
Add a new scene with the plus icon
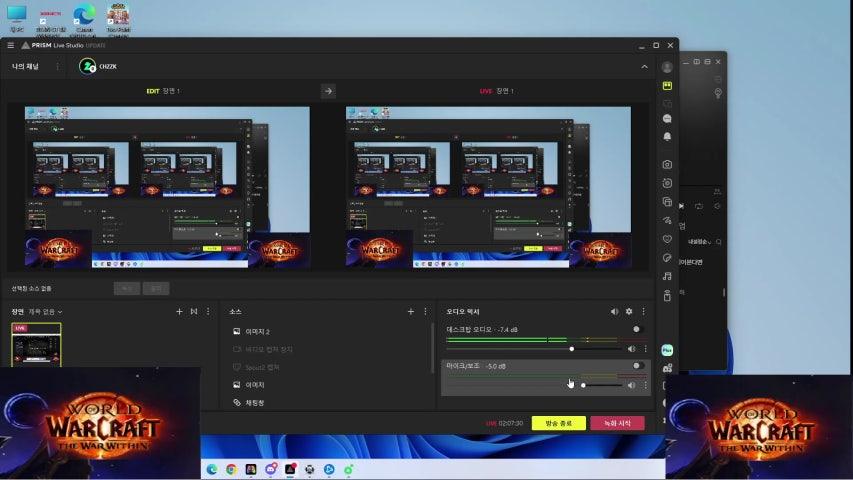pos(179,311)
